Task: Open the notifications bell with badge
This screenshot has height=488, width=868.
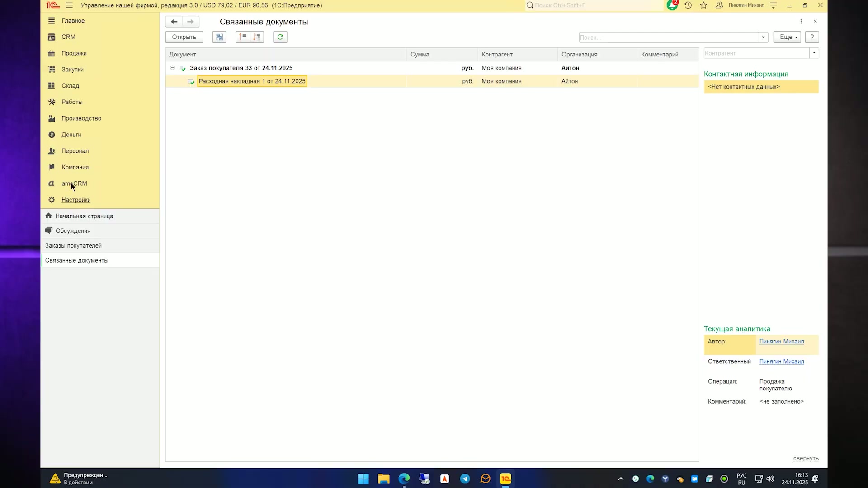Action: [x=672, y=5]
